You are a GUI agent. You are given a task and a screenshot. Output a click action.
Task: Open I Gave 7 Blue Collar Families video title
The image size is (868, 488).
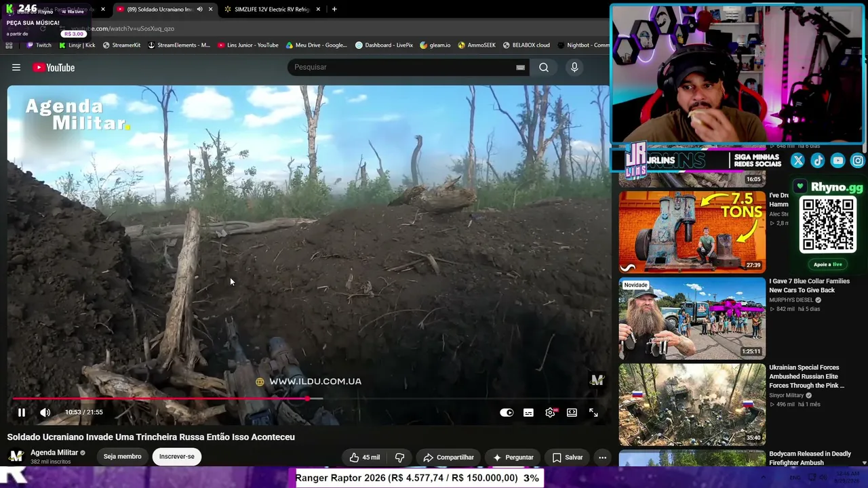(x=809, y=285)
